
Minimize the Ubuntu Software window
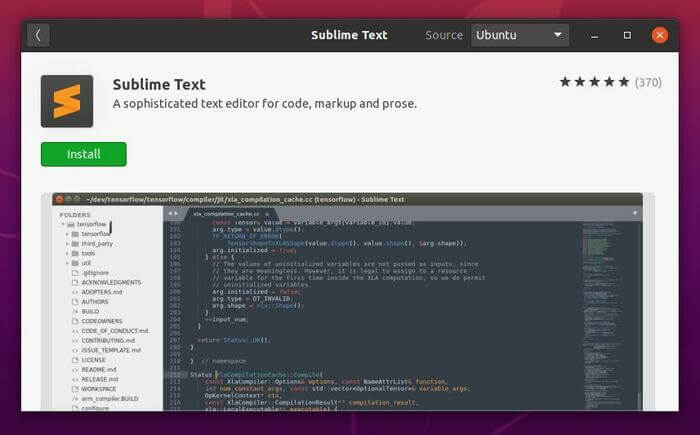[x=594, y=36]
